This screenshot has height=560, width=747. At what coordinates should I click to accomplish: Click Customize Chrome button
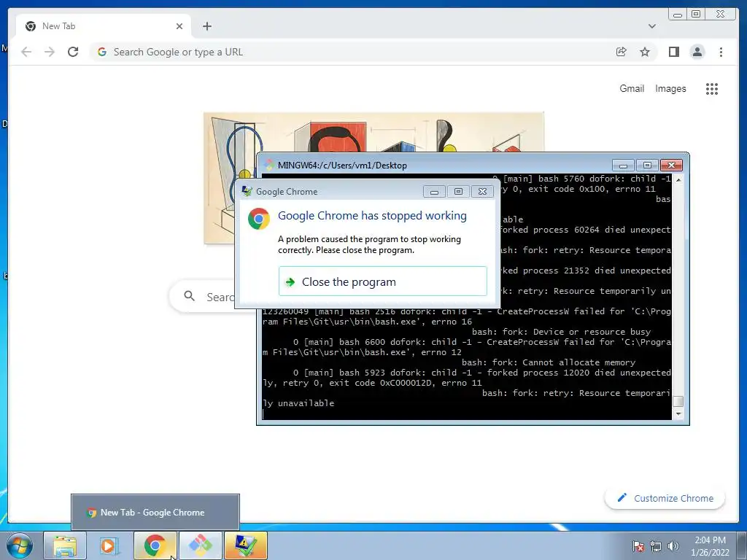[x=665, y=498]
